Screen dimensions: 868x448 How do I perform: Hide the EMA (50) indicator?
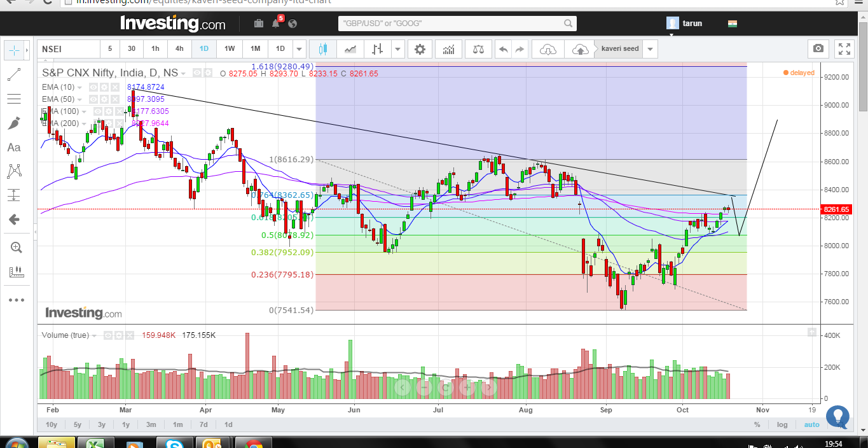[x=93, y=99]
